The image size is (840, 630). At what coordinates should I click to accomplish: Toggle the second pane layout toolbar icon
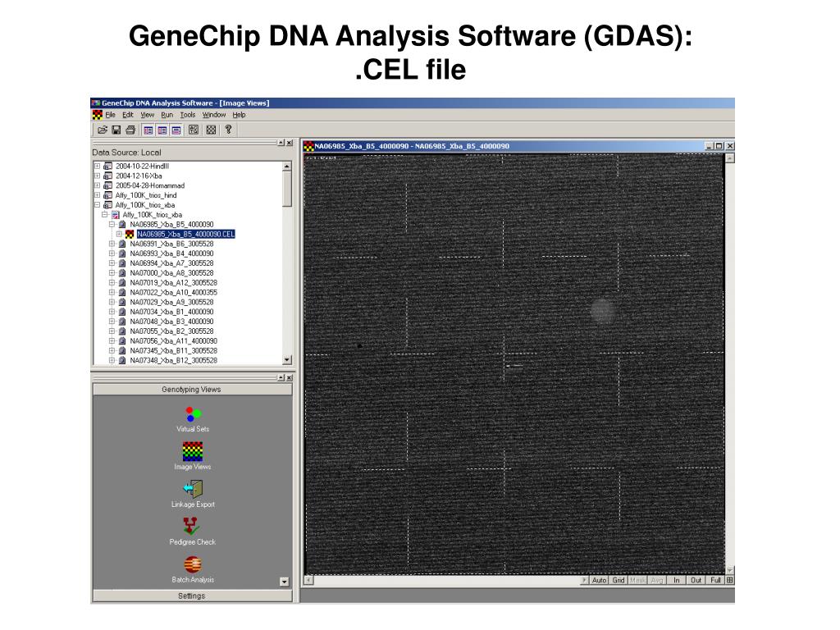pyautogui.click(x=162, y=130)
